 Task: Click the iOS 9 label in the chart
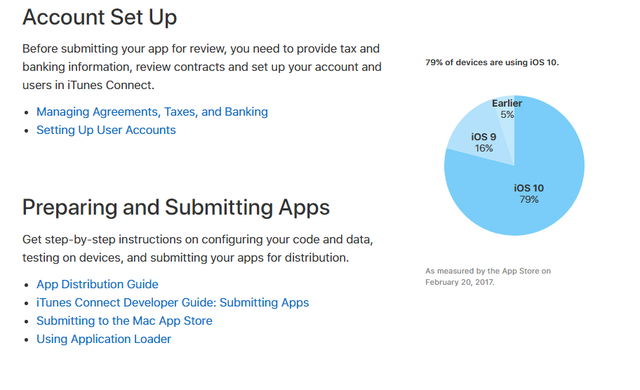(x=484, y=137)
